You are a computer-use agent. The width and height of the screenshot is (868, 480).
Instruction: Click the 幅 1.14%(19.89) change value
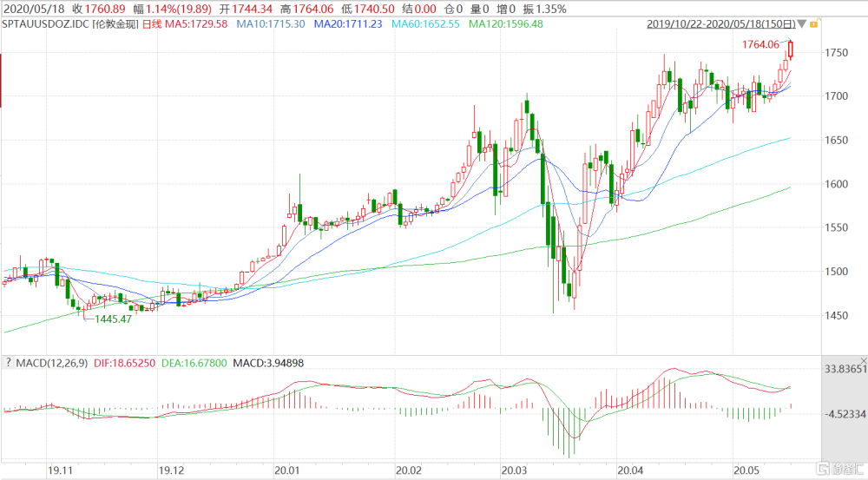pos(172,9)
